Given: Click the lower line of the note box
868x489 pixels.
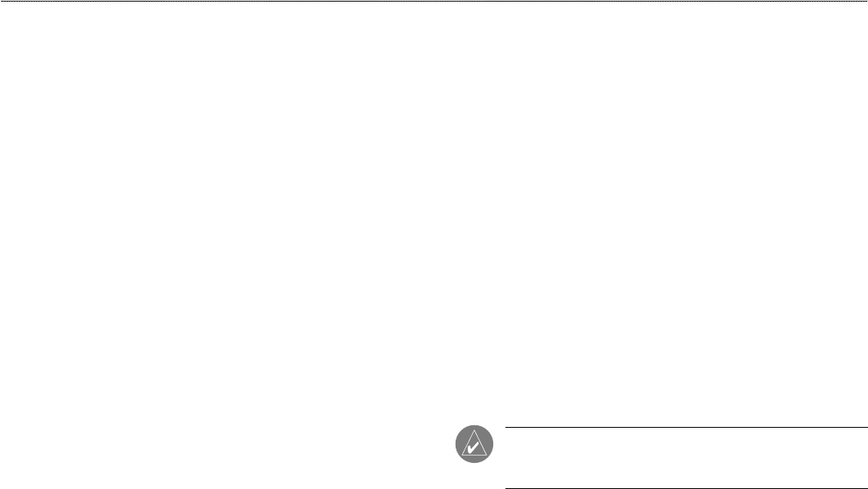Looking at the screenshot, I should 687,488.
